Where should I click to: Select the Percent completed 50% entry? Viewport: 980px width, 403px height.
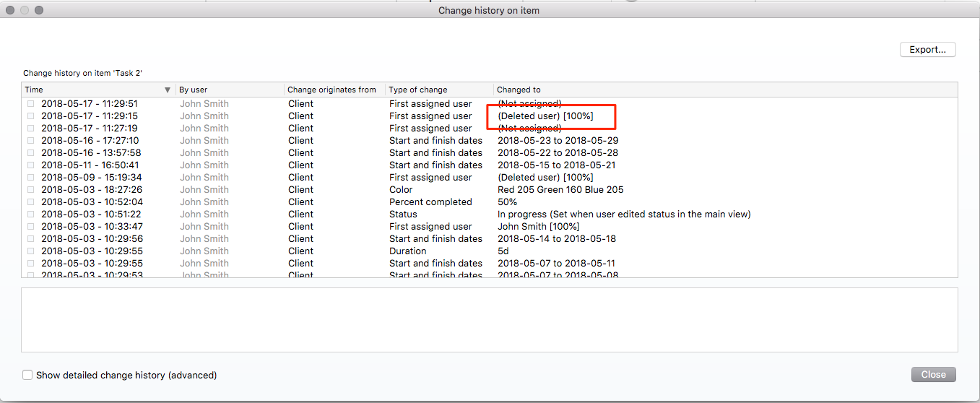[508, 202]
